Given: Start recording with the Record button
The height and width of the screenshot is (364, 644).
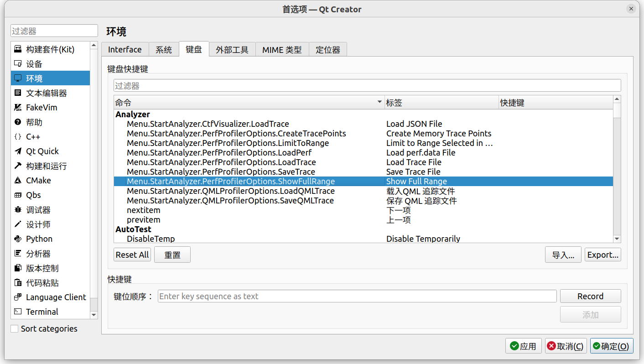Looking at the screenshot, I should pos(591,296).
